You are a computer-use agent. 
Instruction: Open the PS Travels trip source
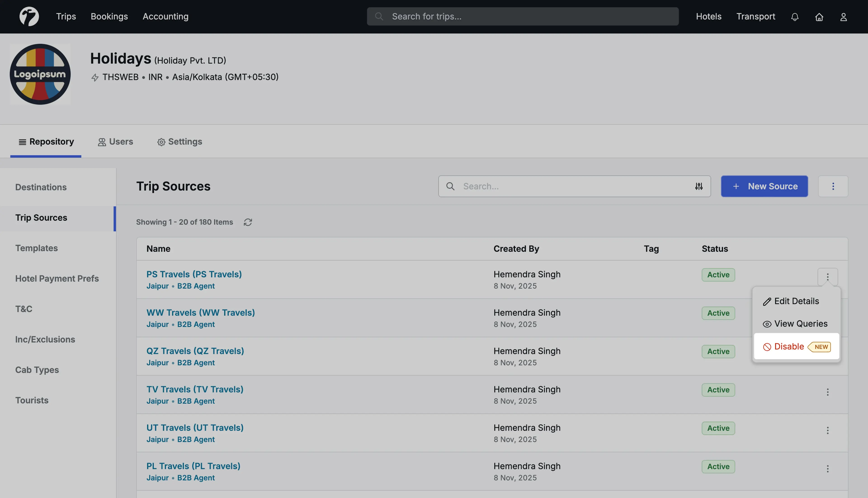194,274
